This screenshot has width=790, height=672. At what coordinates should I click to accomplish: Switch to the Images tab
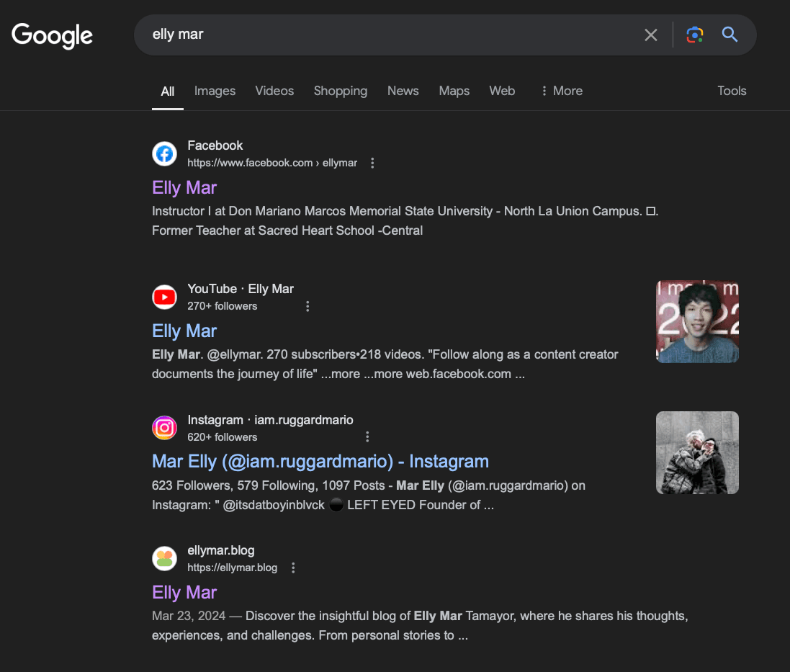pos(215,91)
